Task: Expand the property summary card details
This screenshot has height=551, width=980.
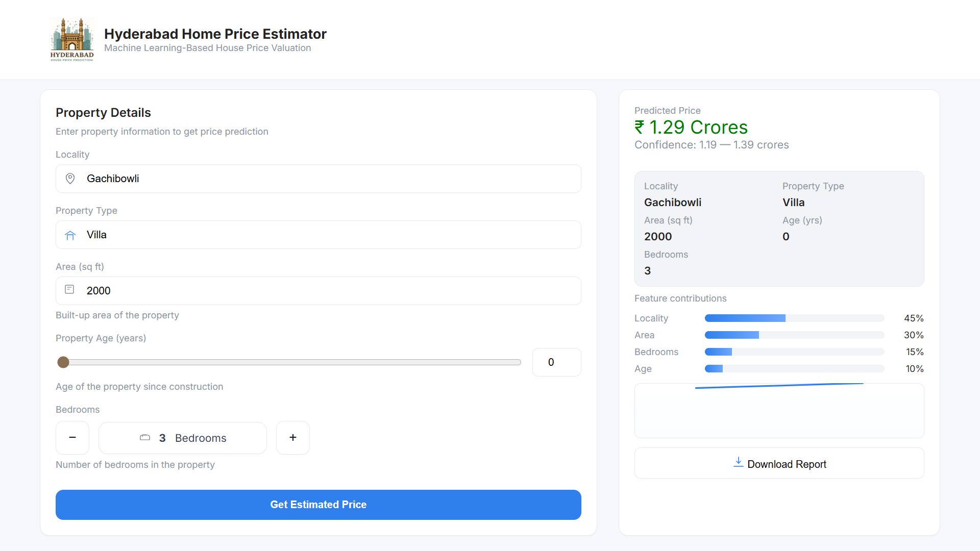Action: coord(779,229)
